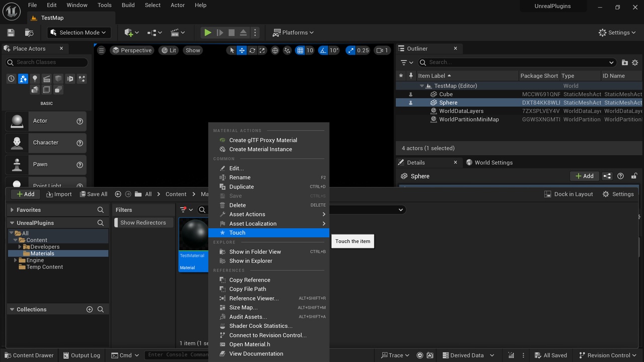Collapse the TestMap (Editor) tree row
Screen dimensions: 644x362
pyautogui.click(x=422, y=86)
